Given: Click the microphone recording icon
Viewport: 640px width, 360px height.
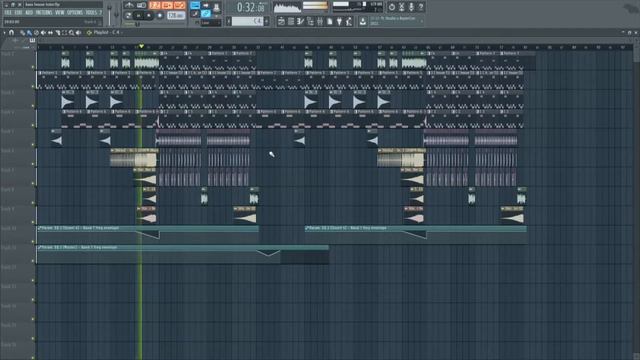Looking at the screenshot, I should (x=411, y=7).
